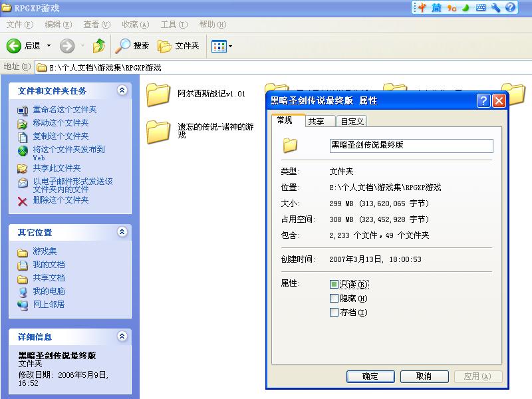Click the dialog's question mark help button
This screenshot has width=532, height=399.
click(x=483, y=101)
